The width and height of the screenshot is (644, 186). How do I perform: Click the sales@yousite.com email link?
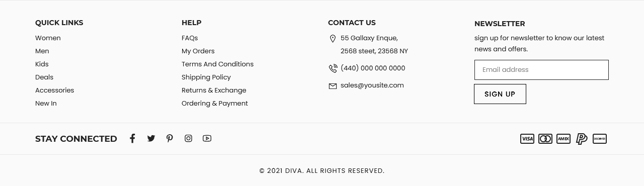(372, 85)
